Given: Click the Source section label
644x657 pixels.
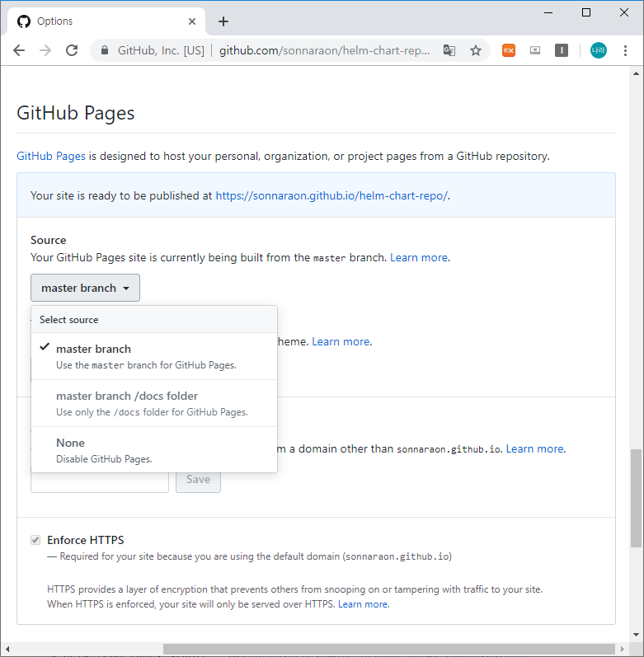Looking at the screenshot, I should tap(48, 240).
